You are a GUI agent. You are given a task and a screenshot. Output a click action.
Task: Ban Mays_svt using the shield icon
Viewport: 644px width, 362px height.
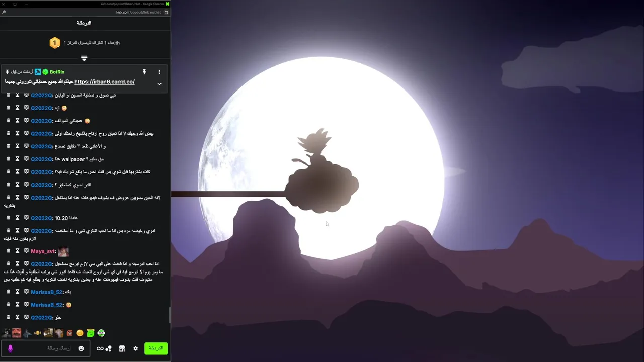[x=26, y=251]
